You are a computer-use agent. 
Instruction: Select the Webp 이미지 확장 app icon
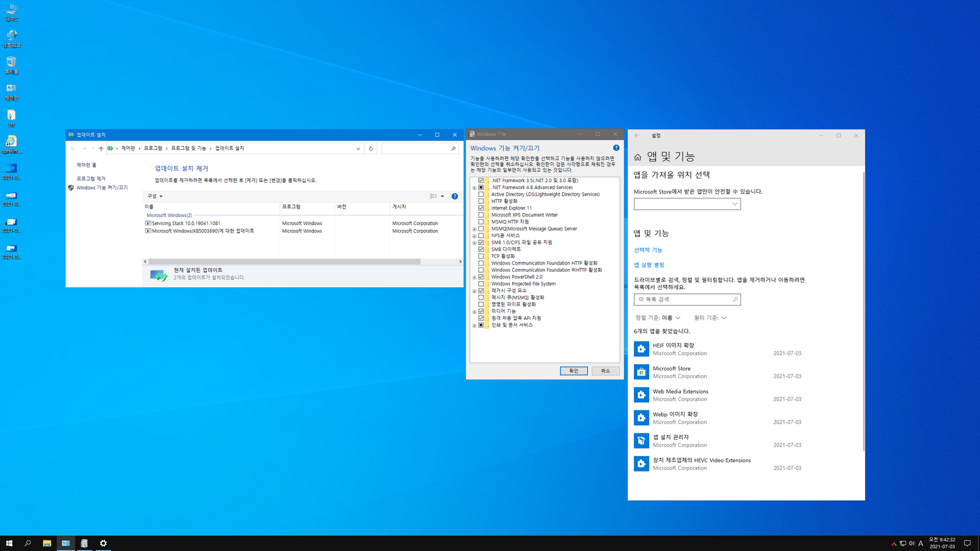tap(641, 418)
